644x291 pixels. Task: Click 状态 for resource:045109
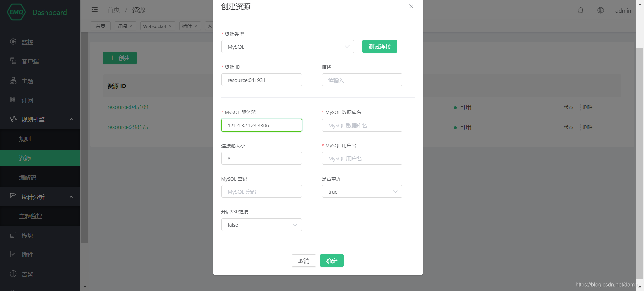(x=569, y=107)
